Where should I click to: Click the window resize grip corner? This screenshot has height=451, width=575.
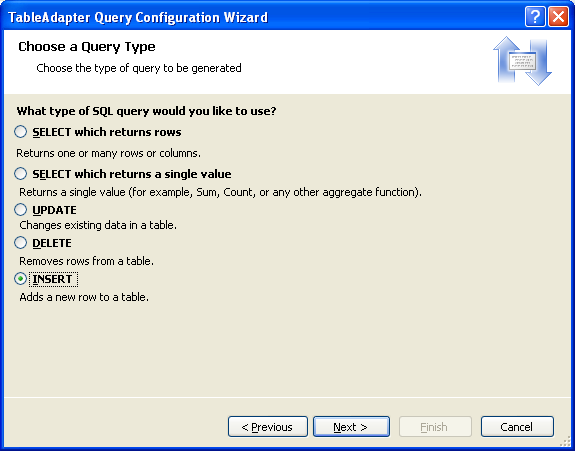(x=566, y=442)
